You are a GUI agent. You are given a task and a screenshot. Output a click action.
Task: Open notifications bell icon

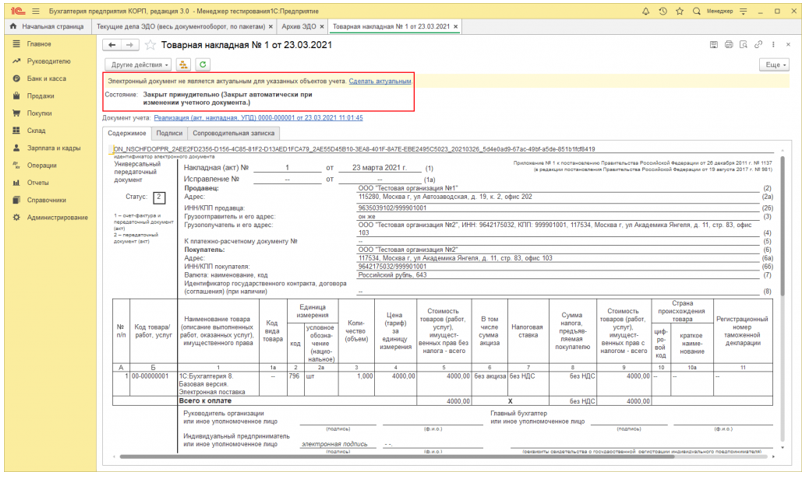click(646, 11)
